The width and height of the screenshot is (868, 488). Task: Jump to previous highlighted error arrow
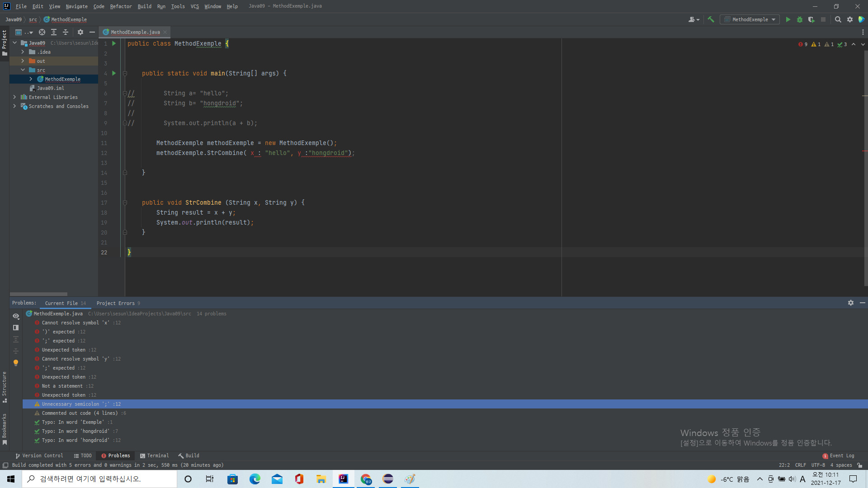(854, 44)
